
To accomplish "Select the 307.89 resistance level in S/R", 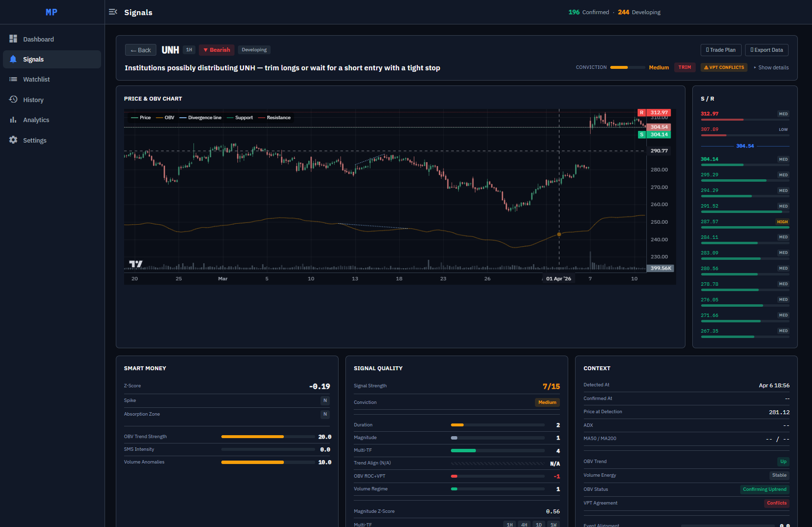I will 745,130.
